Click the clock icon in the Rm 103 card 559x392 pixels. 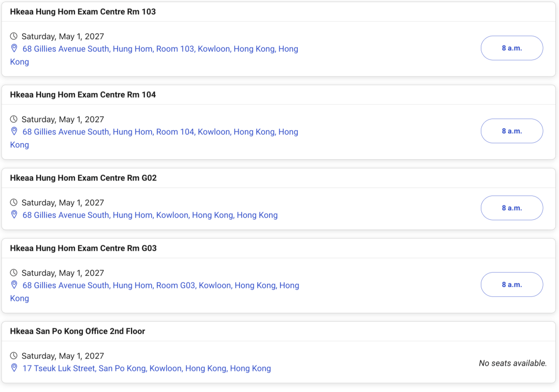click(x=13, y=36)
